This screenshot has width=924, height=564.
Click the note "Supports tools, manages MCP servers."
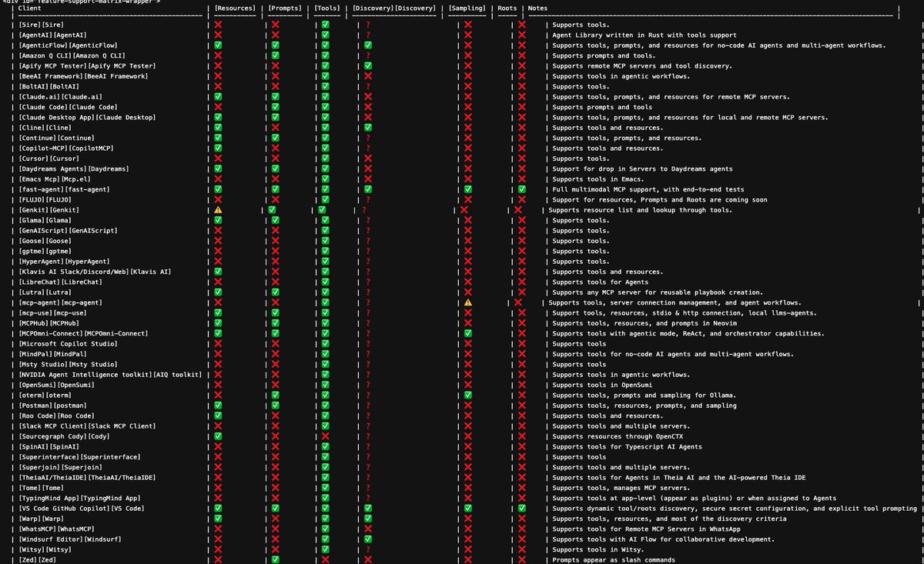pyautogui.click(x=621, y=488)
